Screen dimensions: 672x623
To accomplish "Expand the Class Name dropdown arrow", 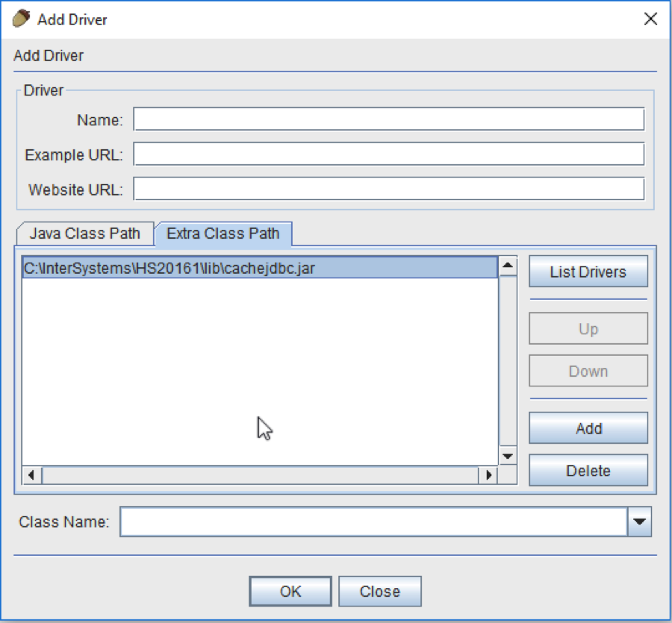I will [638, 522].
